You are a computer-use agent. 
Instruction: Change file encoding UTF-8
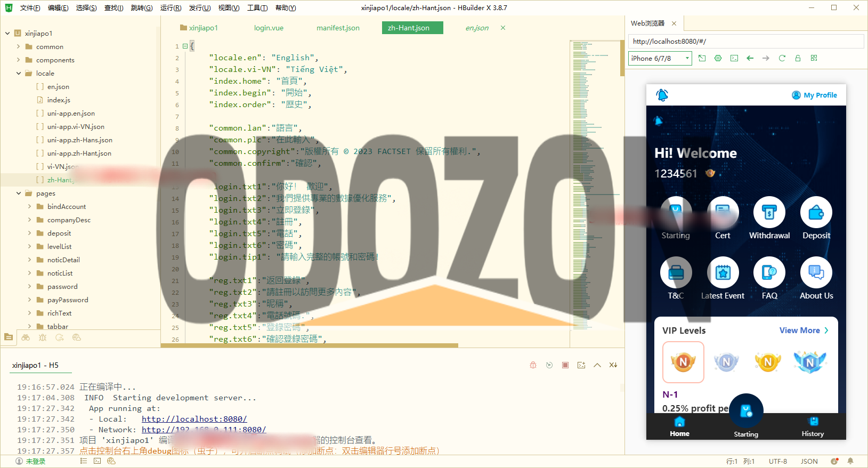[x=778, y=462]
